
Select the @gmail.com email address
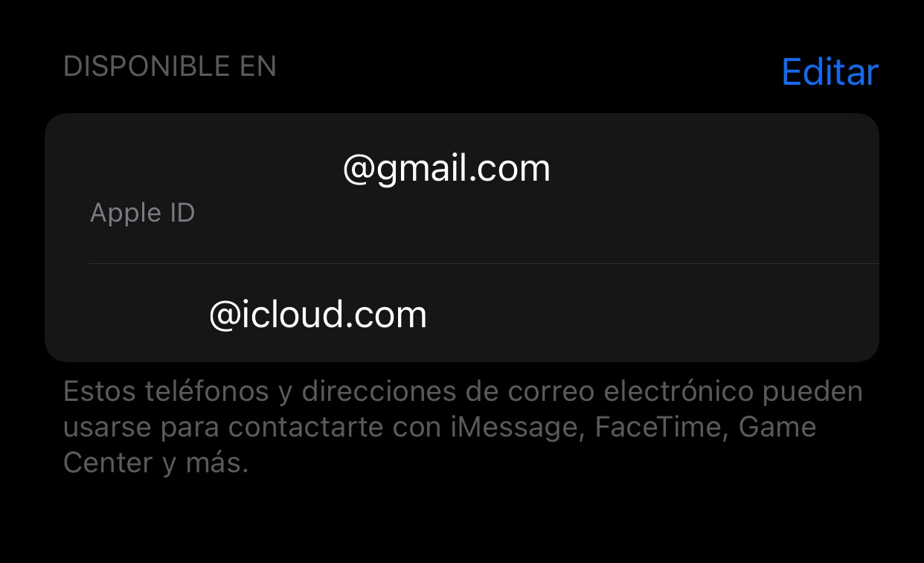[x=446, y=170]
